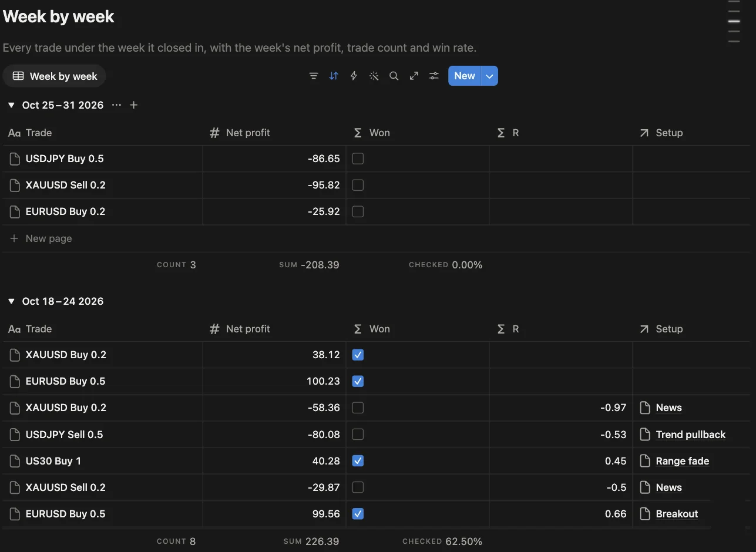The width and height of the screenshot is (756, 552).
Task: Click the SUM -208.39 footer calculation
Action: 309,265
